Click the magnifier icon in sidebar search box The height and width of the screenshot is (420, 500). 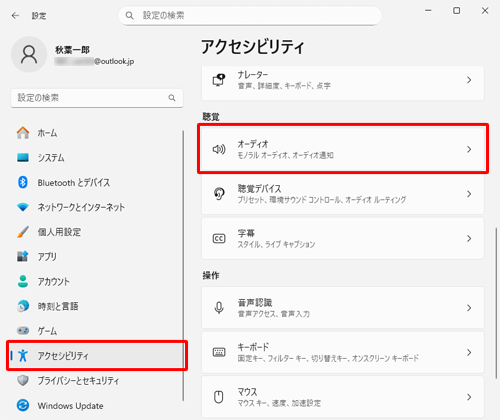pyautogui.click(x=172, y=98)
